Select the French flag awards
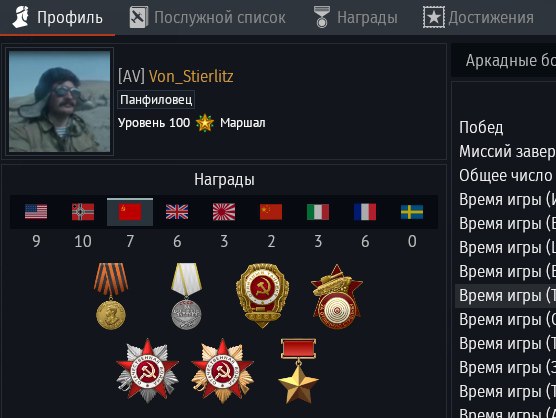Image resolution: width=556 pixels, height=418 pixels. pyautogui.click(x=365, y=212)
